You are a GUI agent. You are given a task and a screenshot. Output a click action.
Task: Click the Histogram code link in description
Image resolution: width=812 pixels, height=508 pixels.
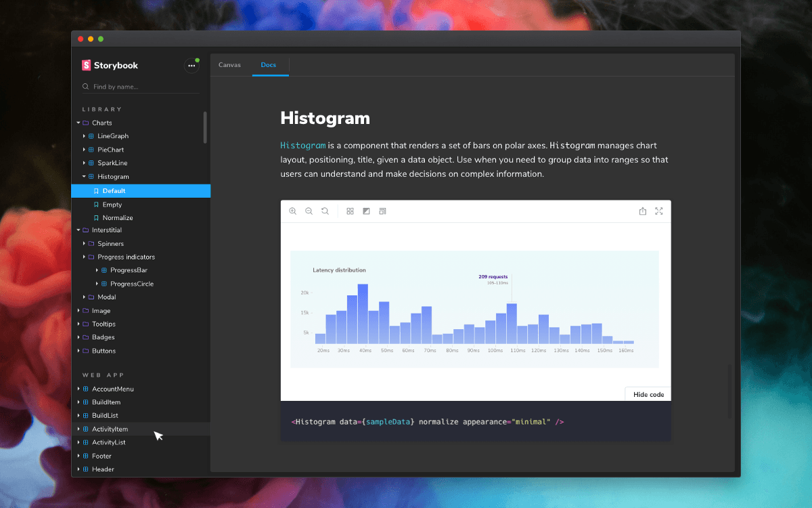pyautogui.click(x=303, y=146)
